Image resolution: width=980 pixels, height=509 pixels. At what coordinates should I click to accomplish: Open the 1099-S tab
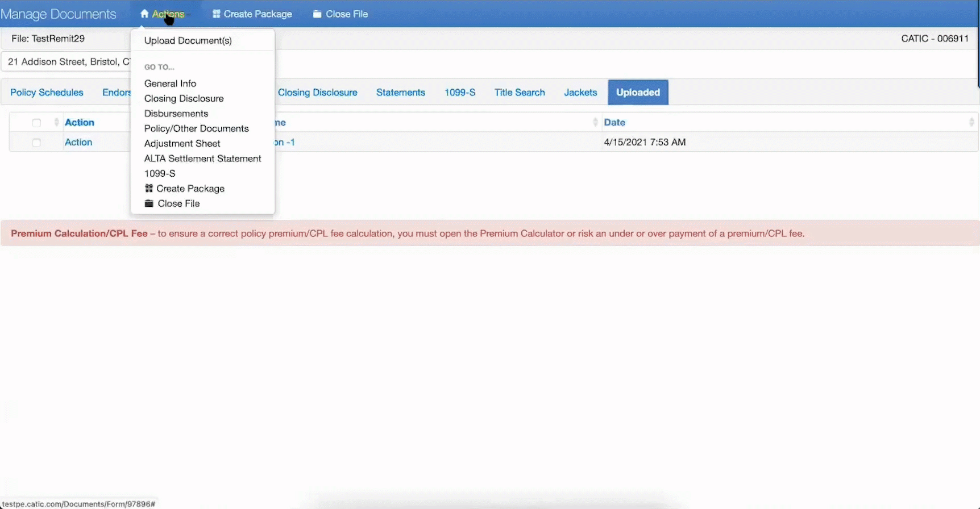pos(460,93)
